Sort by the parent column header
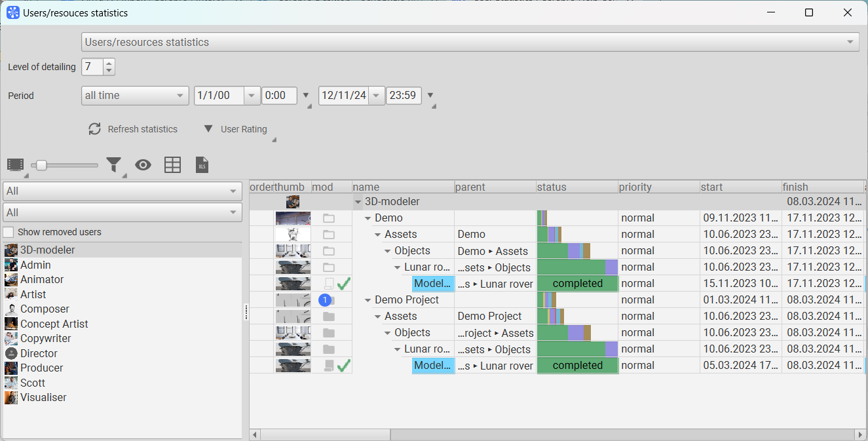Image resolution: width=868 pixels, height=441 pixels. coord(495,187)
